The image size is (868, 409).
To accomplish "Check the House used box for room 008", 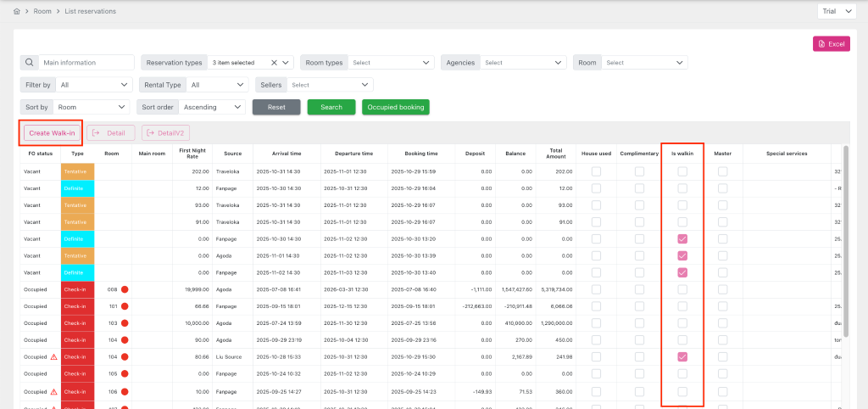I will [x=596, y=289].
